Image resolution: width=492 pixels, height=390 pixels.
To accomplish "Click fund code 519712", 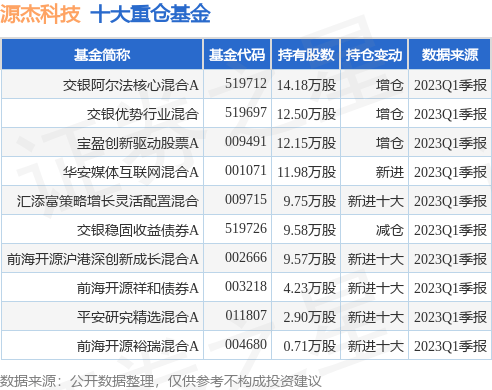I will coord(246,83).
